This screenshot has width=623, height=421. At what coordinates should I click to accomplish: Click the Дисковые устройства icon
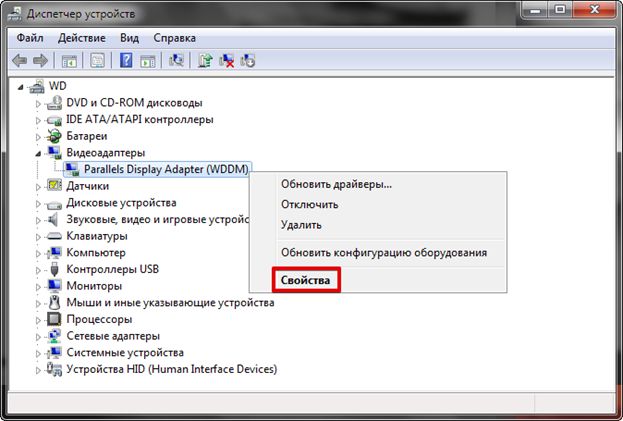tap(54, 203)
